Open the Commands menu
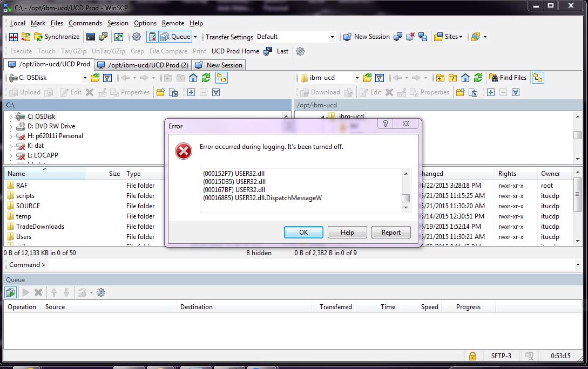 (85, 23)
